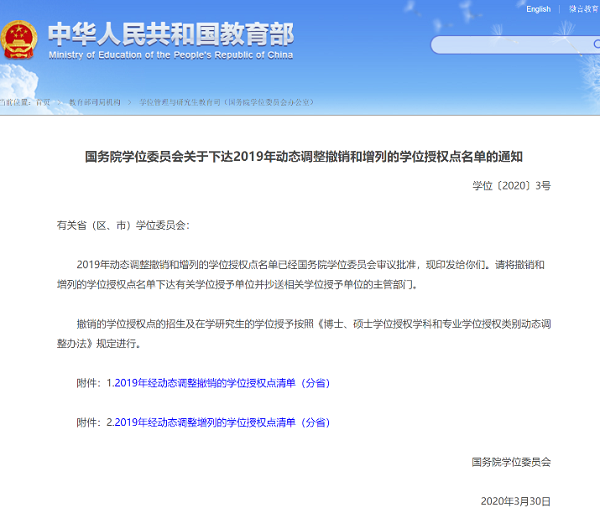The image size is (600, 513).
Task: Open 教育部司局机构 breadcrumb link
Action: pyautogui.click(x=95, y=102)
